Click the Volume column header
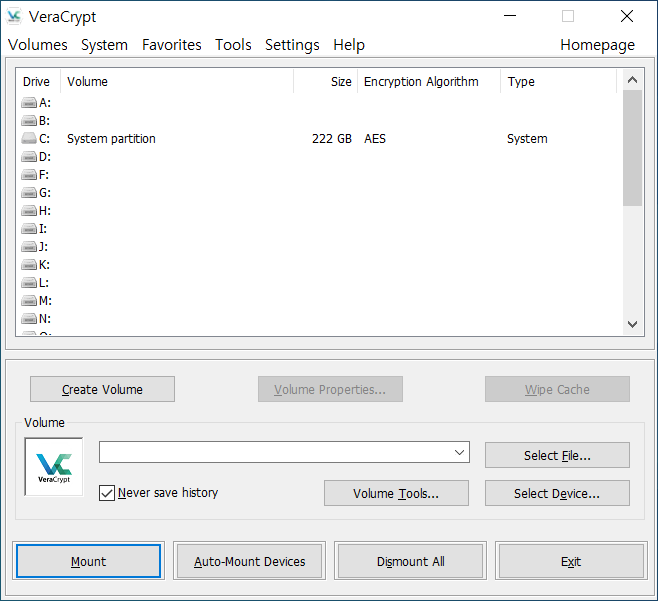 (177, 81)
